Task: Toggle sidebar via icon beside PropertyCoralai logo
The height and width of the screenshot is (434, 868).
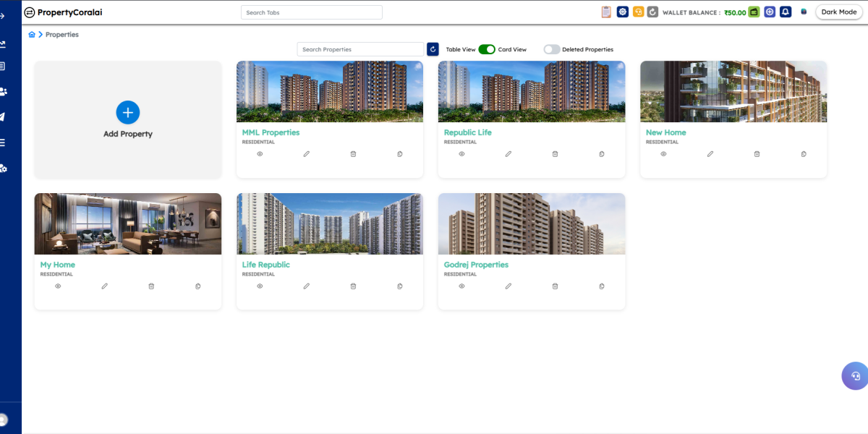Action: pos(30,12)
